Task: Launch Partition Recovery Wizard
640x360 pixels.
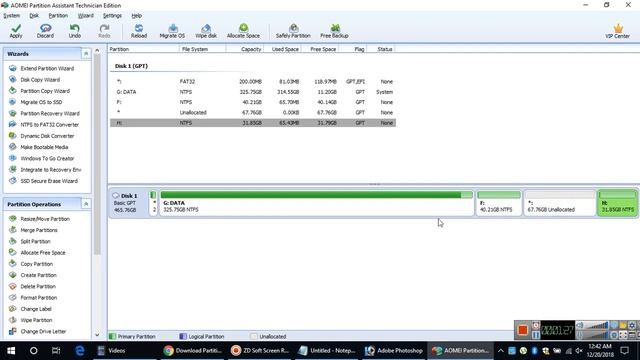Action: (50, 113)
